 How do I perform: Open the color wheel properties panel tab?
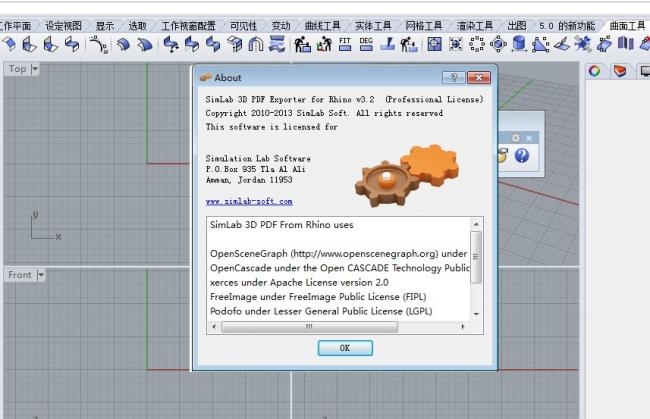pyautogui.click(x=594, y=70)
